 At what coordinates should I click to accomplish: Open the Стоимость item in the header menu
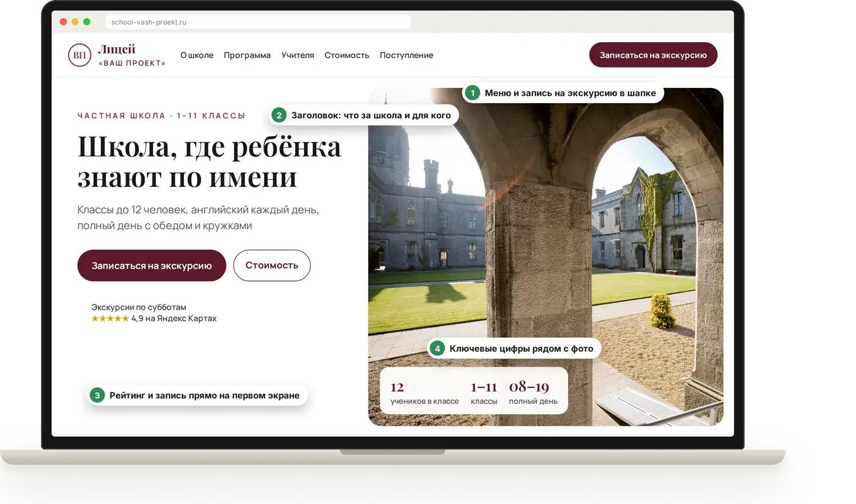point(347,55)
